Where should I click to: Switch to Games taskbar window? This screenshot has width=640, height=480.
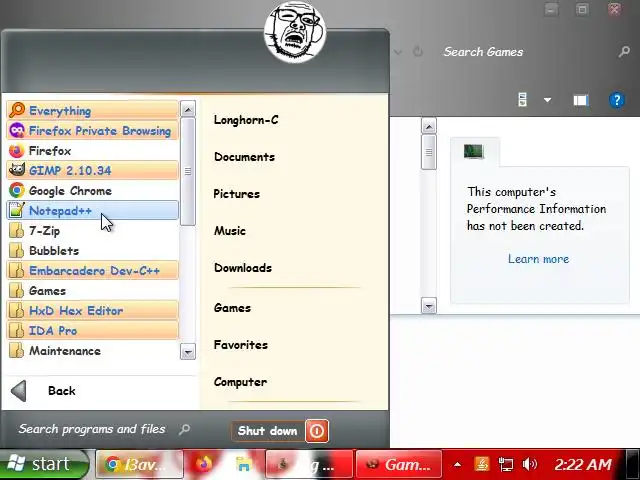pos(399,464)
